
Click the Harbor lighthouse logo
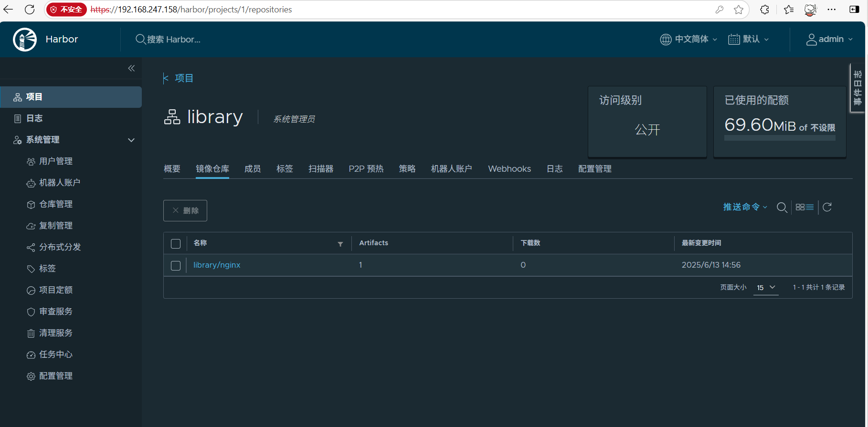[25, 39]
